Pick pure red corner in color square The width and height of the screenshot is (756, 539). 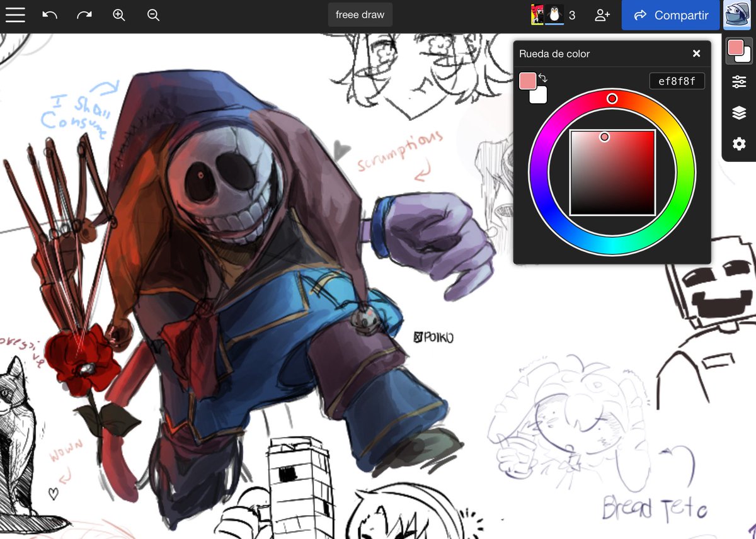653,132
